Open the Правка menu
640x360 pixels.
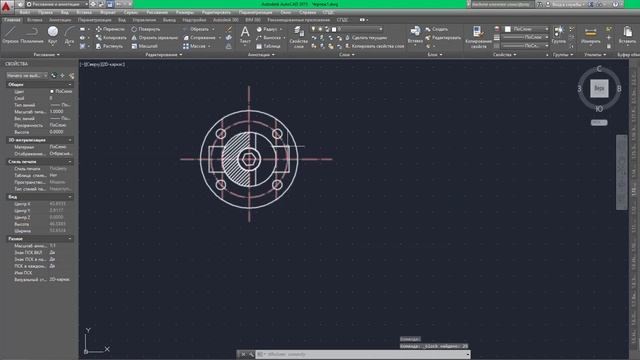coord(45,12)
